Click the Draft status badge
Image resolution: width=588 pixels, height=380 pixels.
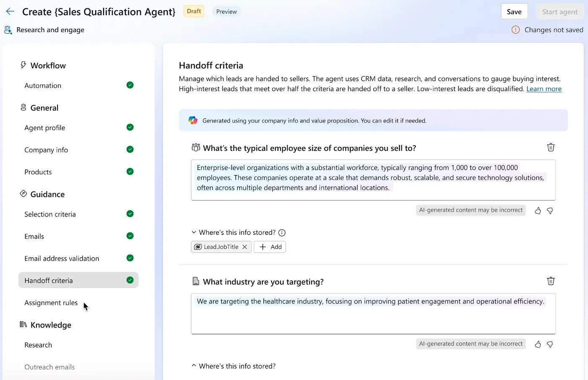194,11
